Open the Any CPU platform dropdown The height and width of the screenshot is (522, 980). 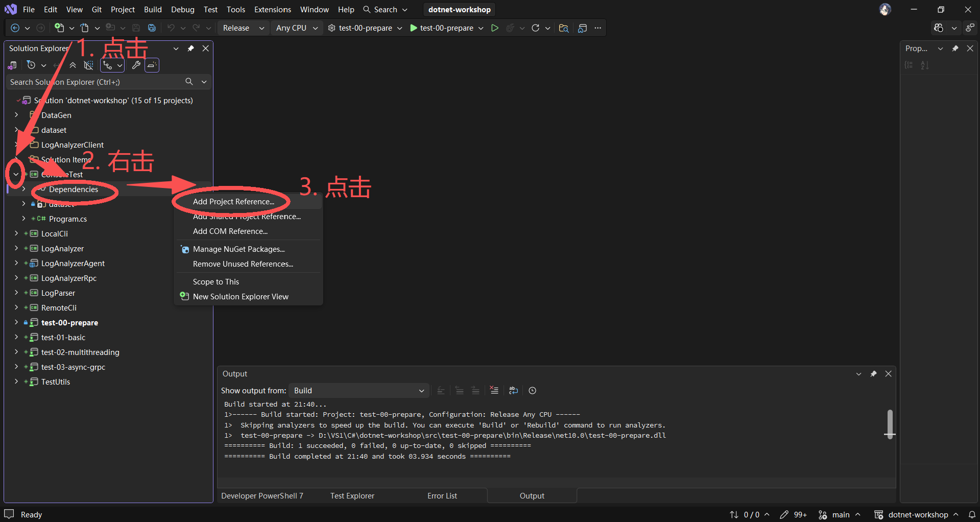[297, 28]
